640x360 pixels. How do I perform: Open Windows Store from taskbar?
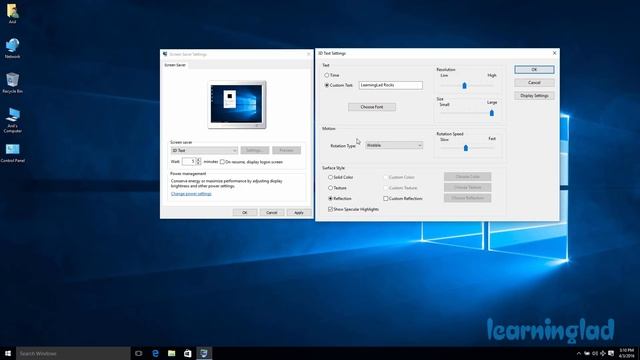(x=188, y=353)
